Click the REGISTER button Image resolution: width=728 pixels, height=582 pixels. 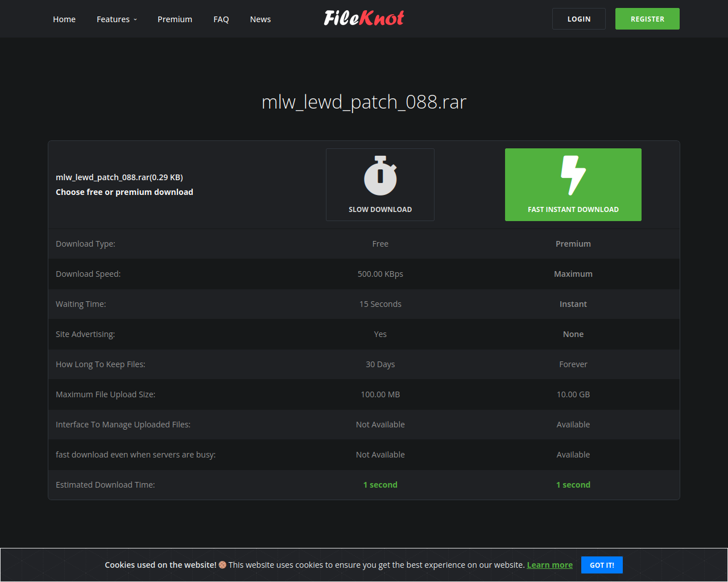click(x=647, y=19)
